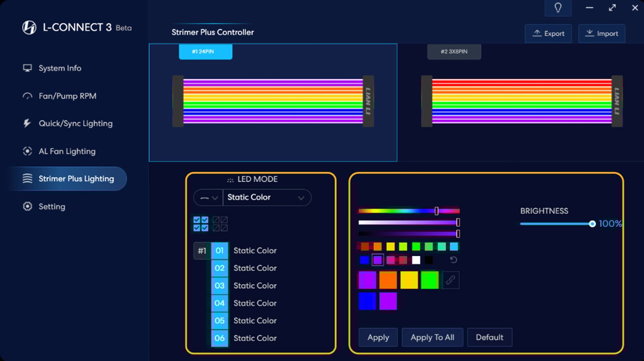
Task: Select the large blue color slot
Action: [x=367, y=301]
